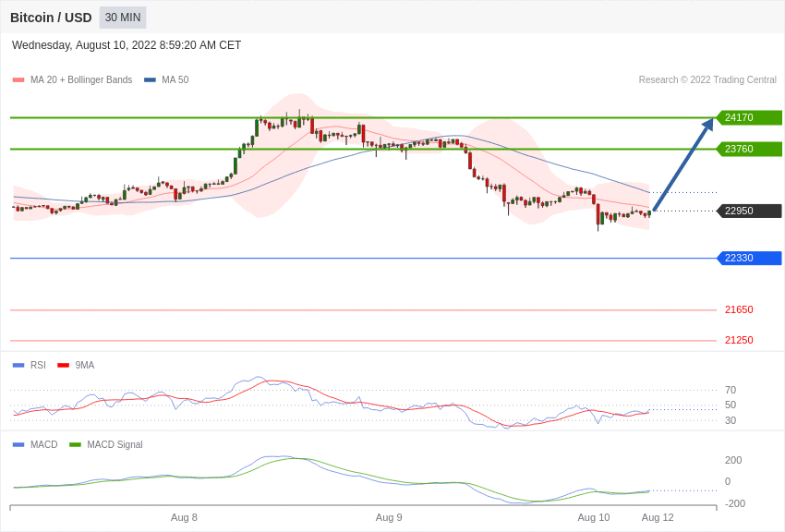Click the black 22950 current price tag
This screenshot has height=532, width=785.
(x=750, y=211)
